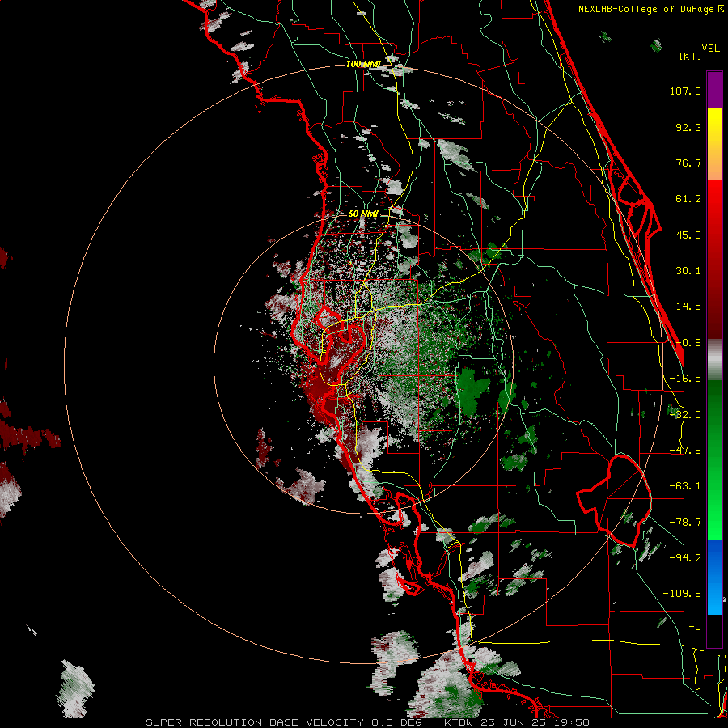This screenshot has width=728, height=728.
Task: Click the TH label on the color scale
Action: tap(695, 630)
